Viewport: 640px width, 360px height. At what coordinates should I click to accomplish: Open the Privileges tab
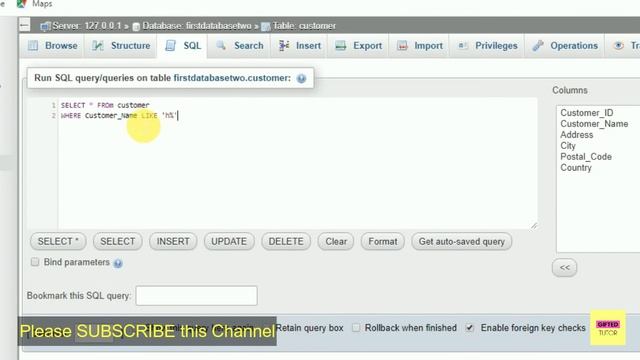click(x=487, y=46)
